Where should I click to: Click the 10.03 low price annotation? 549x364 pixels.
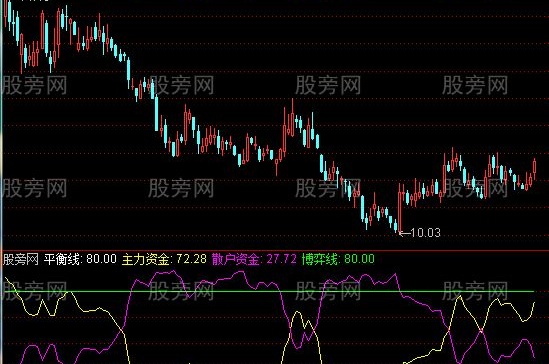[419, 233]
